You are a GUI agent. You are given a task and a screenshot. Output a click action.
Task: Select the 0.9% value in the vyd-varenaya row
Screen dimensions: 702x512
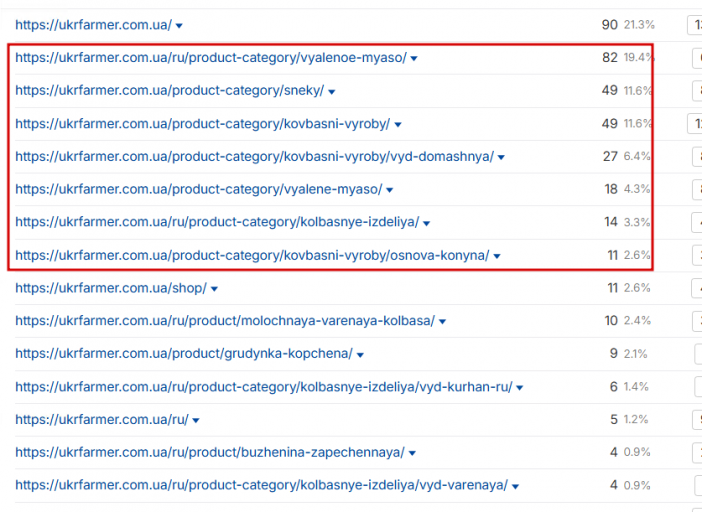[637, 486]
